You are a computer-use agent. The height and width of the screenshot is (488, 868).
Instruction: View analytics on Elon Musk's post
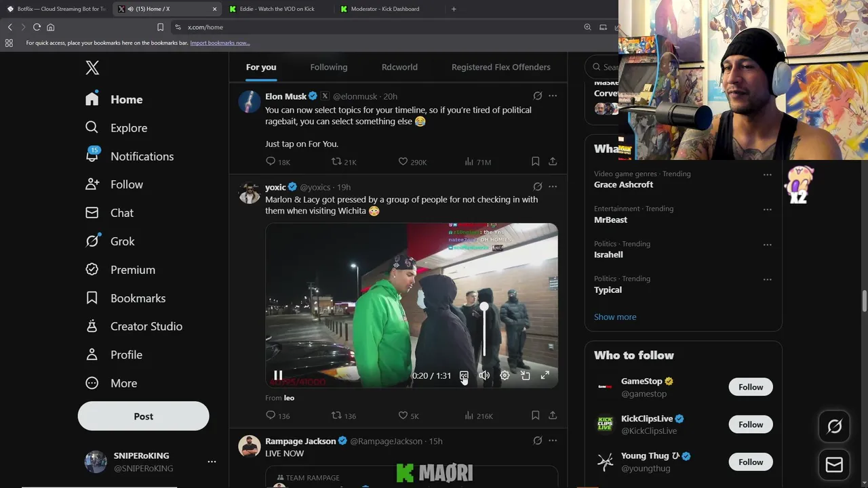[477, 162]
